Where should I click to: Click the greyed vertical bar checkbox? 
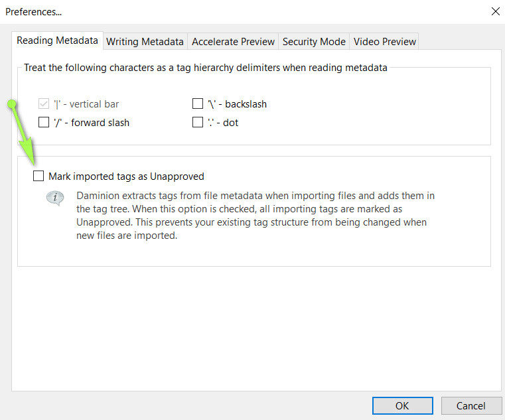44,104
